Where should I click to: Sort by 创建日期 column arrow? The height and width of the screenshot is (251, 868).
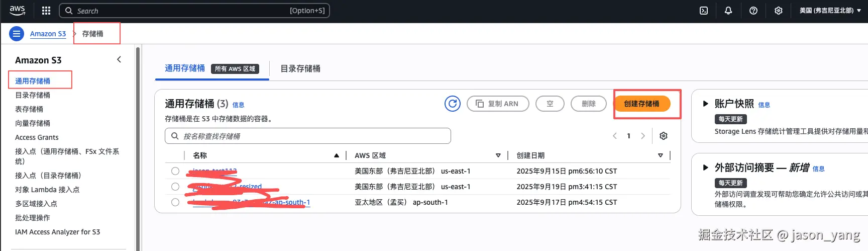coord(661,155)
